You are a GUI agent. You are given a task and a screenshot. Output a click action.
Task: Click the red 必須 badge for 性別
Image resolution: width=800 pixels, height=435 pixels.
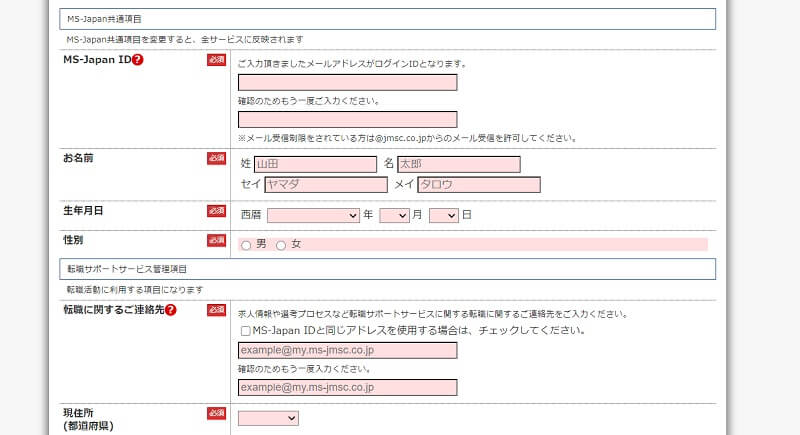[x=217, y=240]
